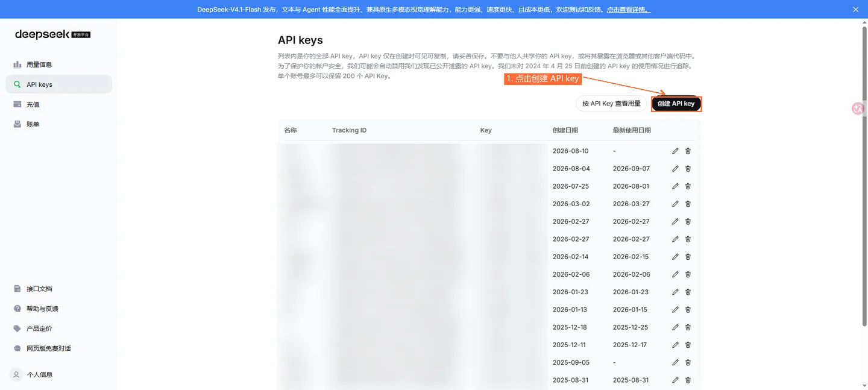The width and height of the screenshot is (868, 390).
Task: Edit the key created on 2026-02-14
Action: [675, 257]
